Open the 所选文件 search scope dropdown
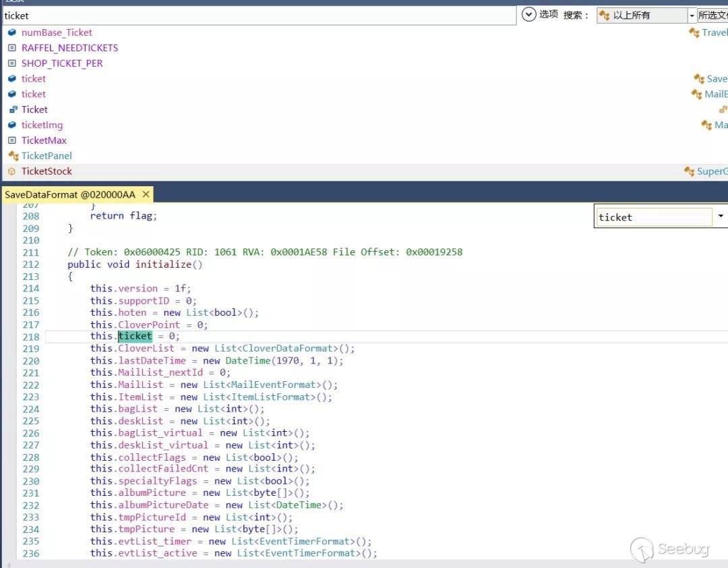 point(712,16)
